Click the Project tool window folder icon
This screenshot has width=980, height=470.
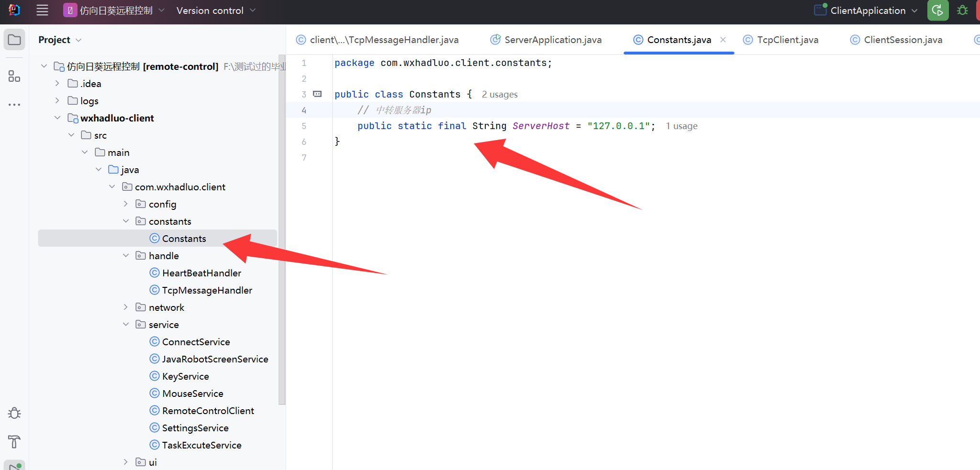coord(14,40)
